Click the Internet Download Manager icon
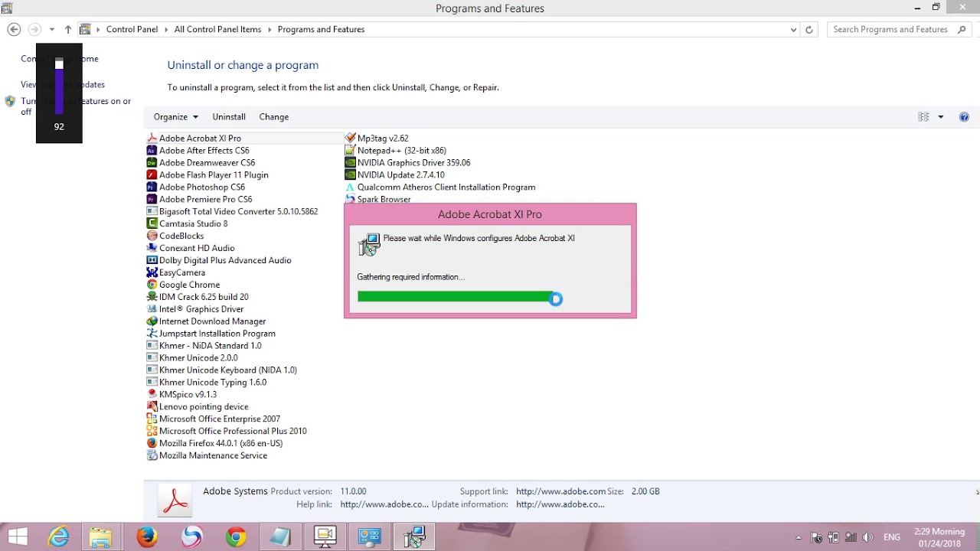 tap(152, 321)
